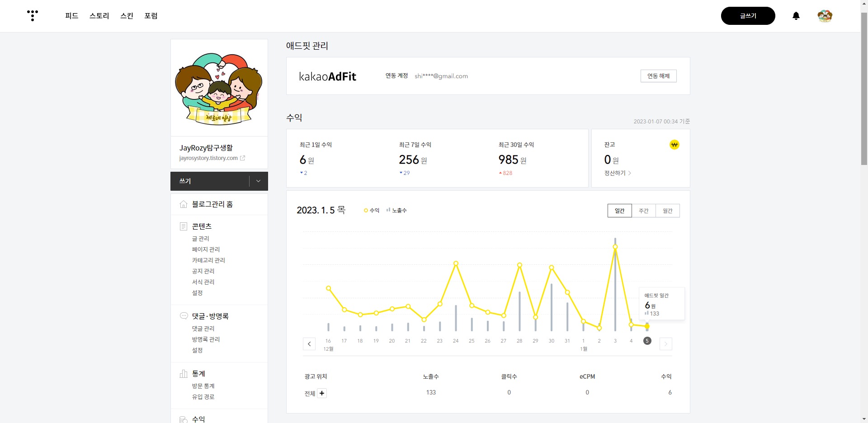868x423 pixels.
Task: Go to previous dates with left arrow
Action: pyautogui.click(x=309, y=344)
